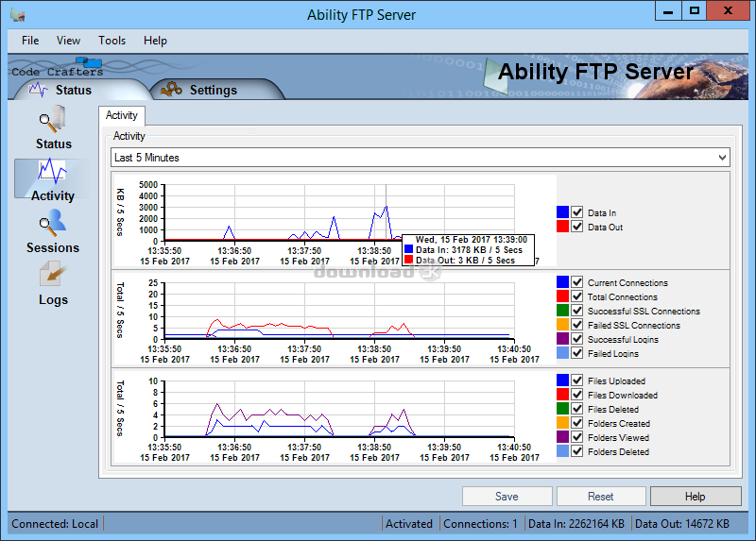Toggle the Failed Logins checkbox
756x541 pixels.
pyautogui.click(x=576, y=352)
